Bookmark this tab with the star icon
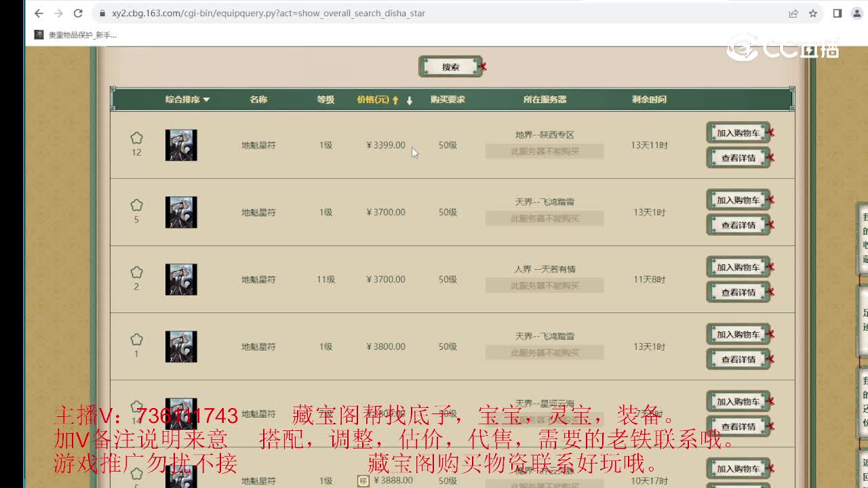The height and width of the screenshot is (488, 868). click(813, 14)
